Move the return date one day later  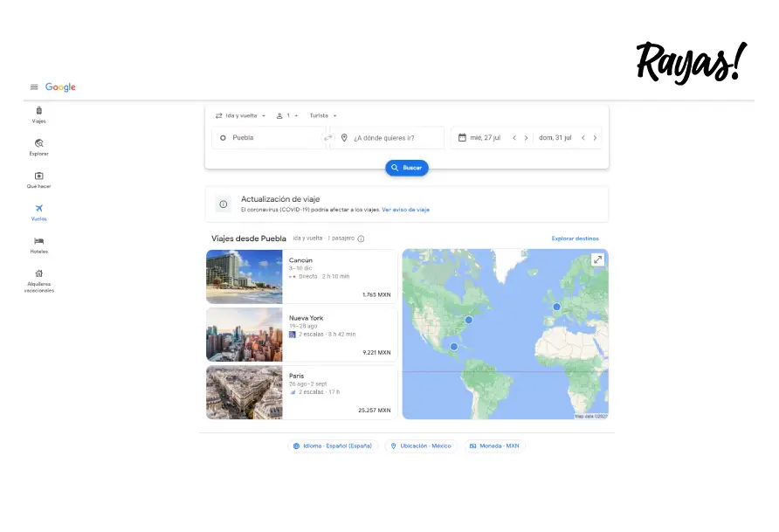coord(595,138)
